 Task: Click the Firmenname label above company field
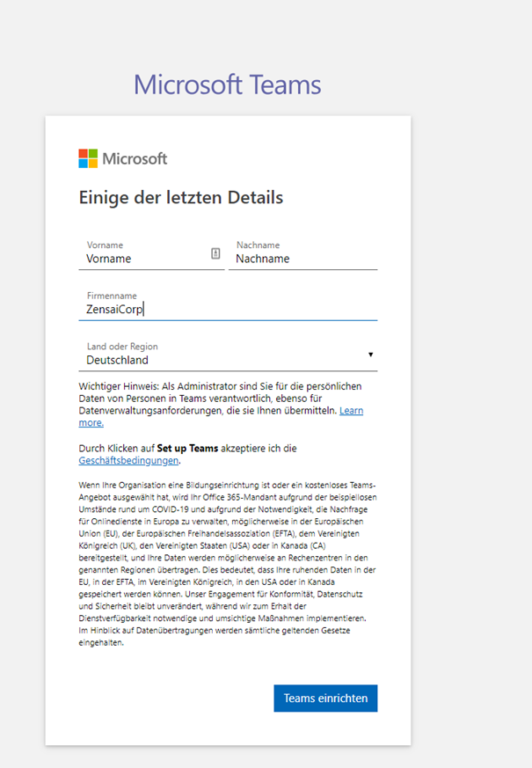coord(112,296)
